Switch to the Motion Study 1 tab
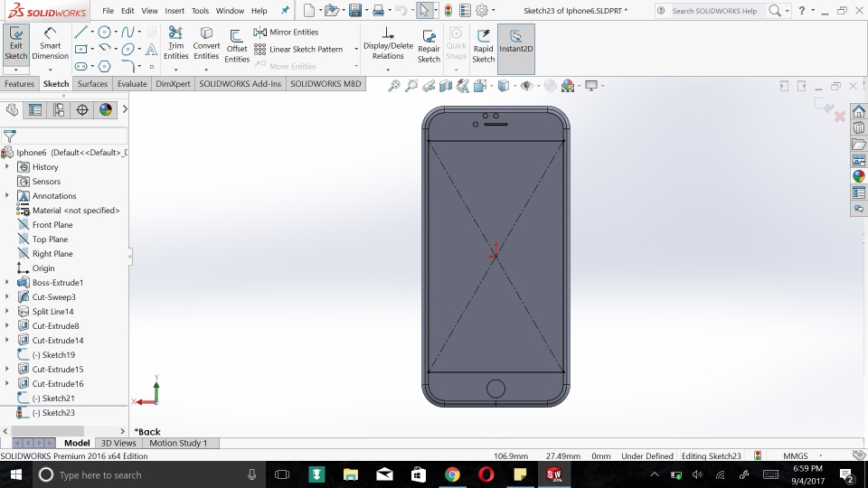868x488 pixels. [178, 443]
